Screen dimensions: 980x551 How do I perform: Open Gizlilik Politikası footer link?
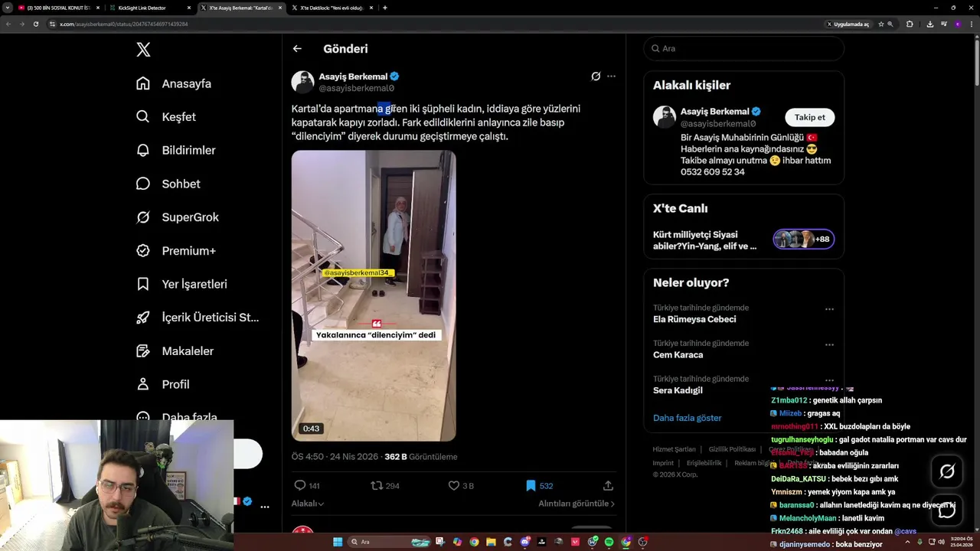[x=732, y=449]
